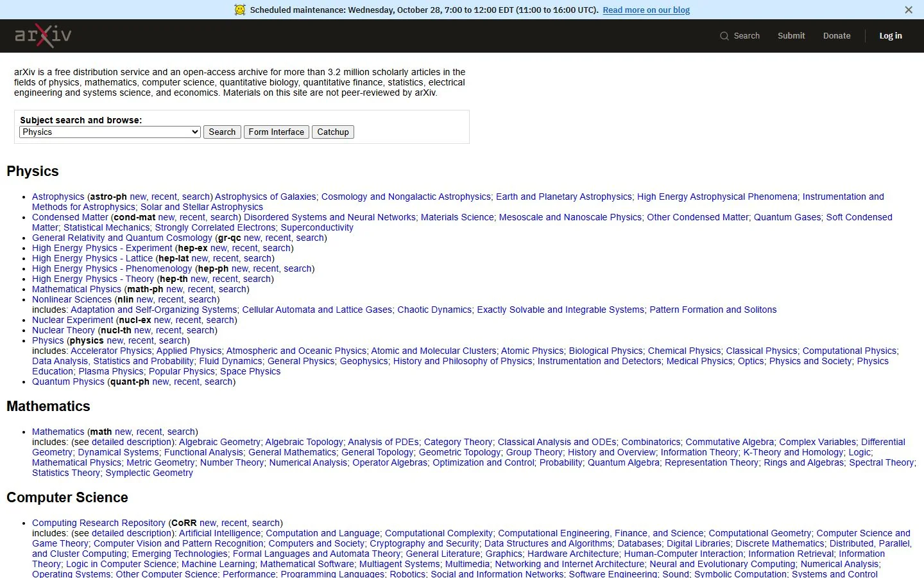This screenshot has height=578, width=924.
Task: Open Donate in the top navigation
Action: 837,36
